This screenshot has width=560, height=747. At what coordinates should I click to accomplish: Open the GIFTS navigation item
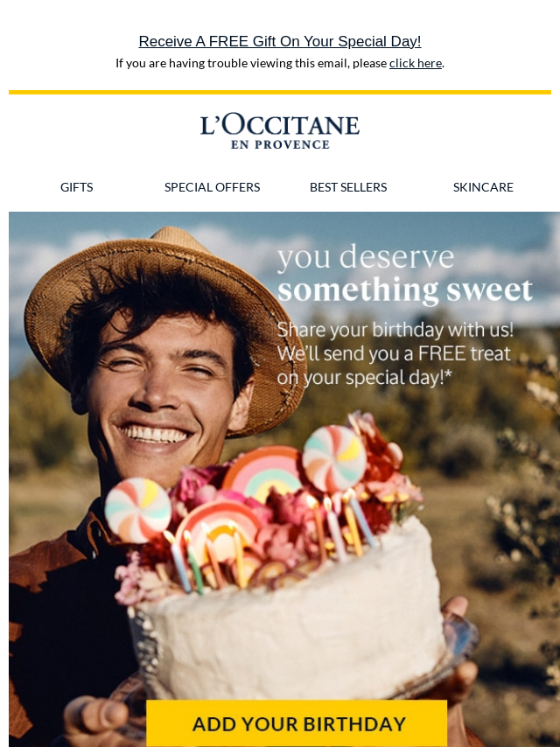pos(76,187)
